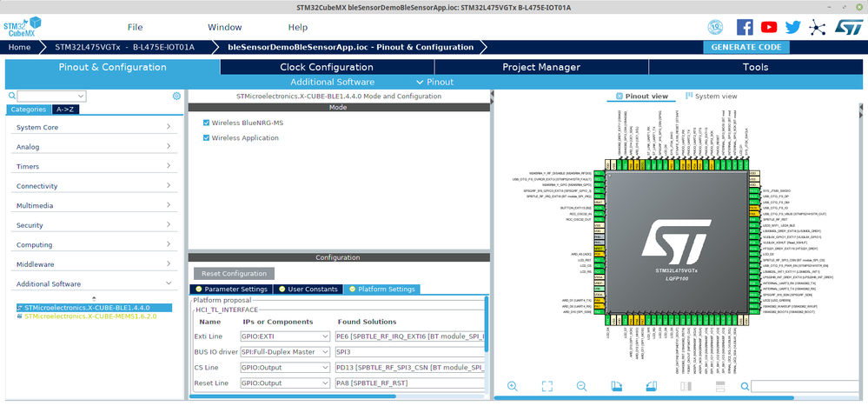The width and height of the screenshot is (868, 406).
Task: Open the Parameter Settings tab
Action: tap(231, 290)
